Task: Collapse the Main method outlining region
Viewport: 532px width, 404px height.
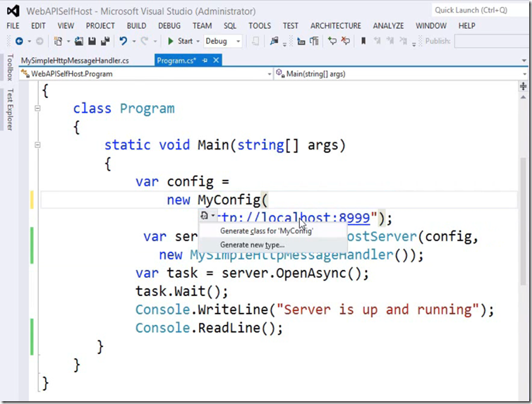Action: pos(37,145)
